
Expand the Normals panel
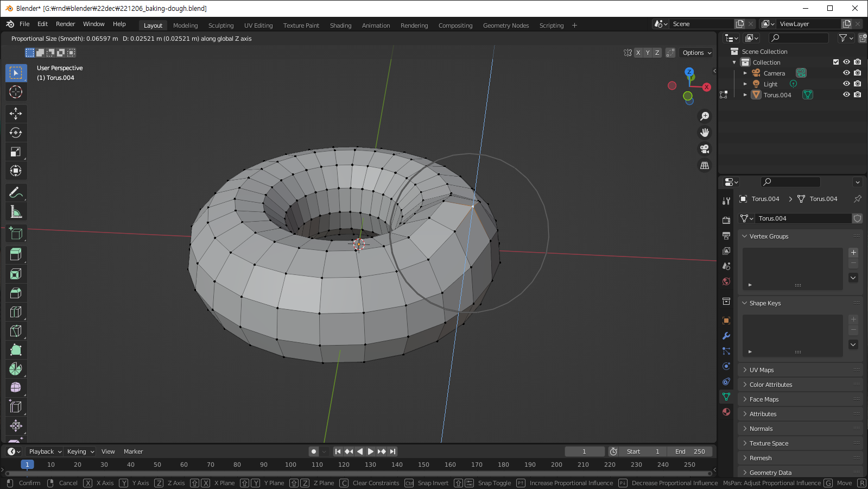[x=761, y=429]
